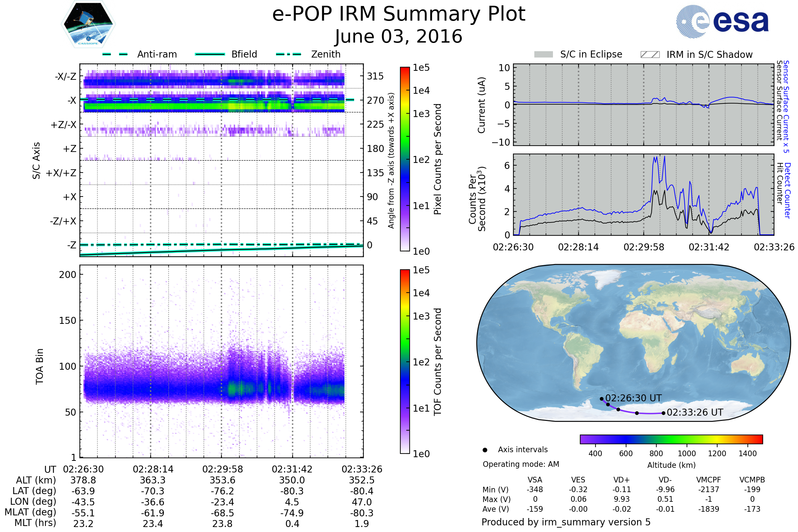Click the 02:33:26 UT label on map
This screenshot has width=798, height=532.
pos(695,412)
